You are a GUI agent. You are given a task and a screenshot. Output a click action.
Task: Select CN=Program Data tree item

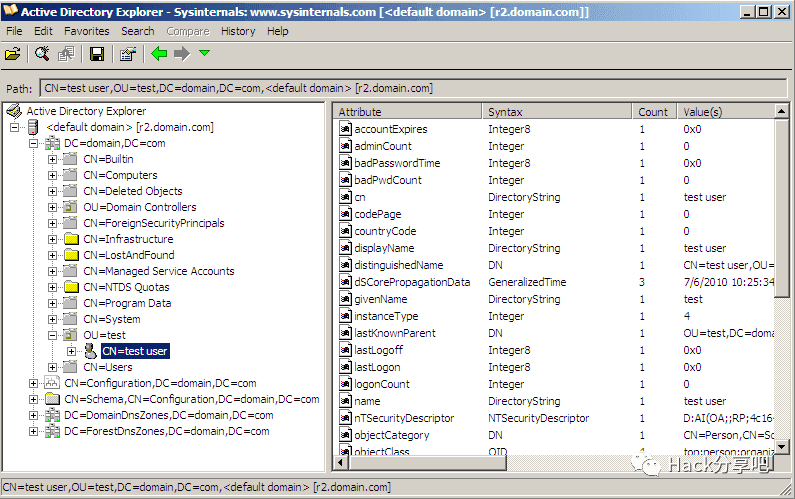tap(127, 303)
